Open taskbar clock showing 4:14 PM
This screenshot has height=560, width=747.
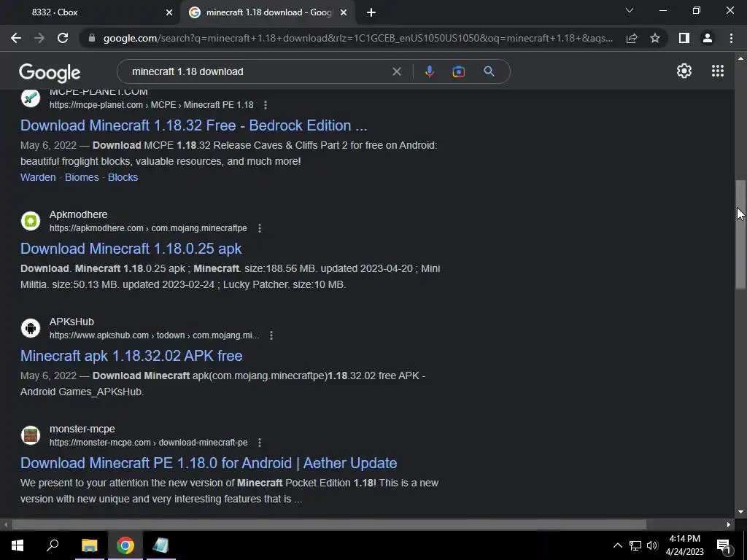684,545
